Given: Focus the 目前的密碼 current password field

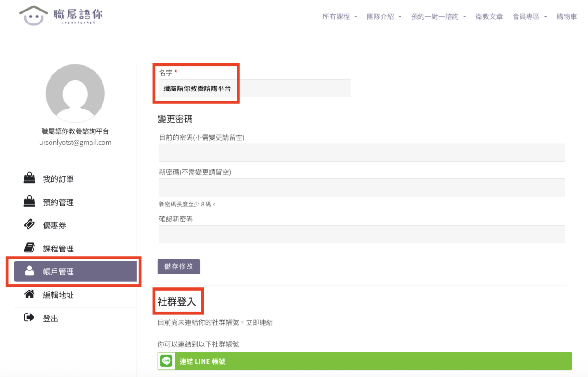Looking at the screenshot, I should click(x=362, y=153).
